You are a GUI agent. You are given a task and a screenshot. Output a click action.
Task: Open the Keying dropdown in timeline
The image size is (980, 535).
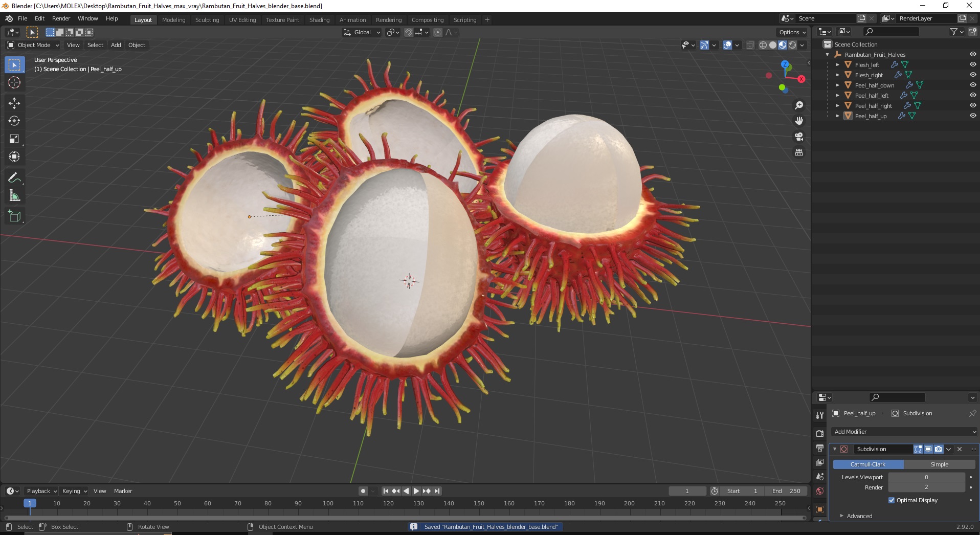[75, 491]
